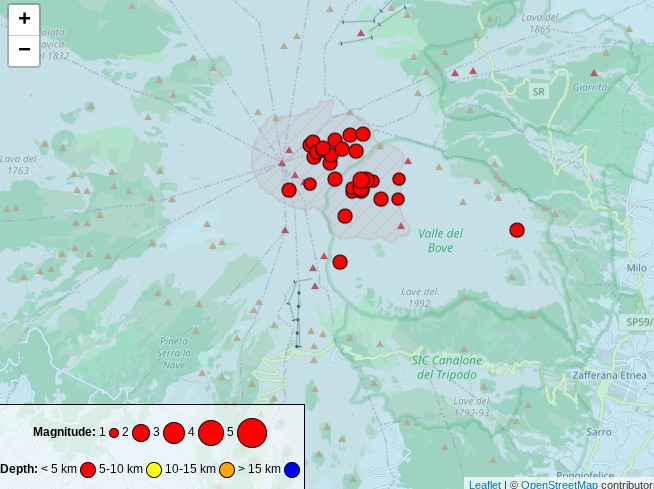Viewport: 654px width, 489px height.
Task: Click the Milo town label
Action: (636, 268)
